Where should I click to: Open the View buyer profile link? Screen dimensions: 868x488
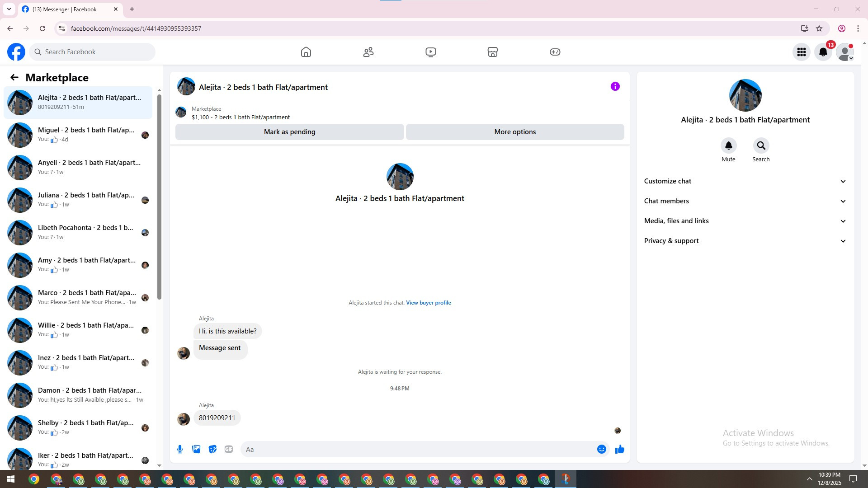click(429, 303)
